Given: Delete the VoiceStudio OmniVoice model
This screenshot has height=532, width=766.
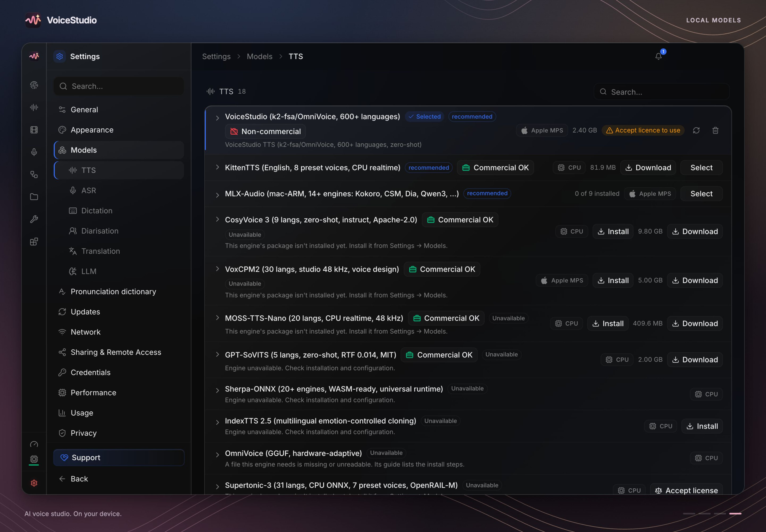Looking at the screenshot, I should pyautogui.click(x=715, y=130).
